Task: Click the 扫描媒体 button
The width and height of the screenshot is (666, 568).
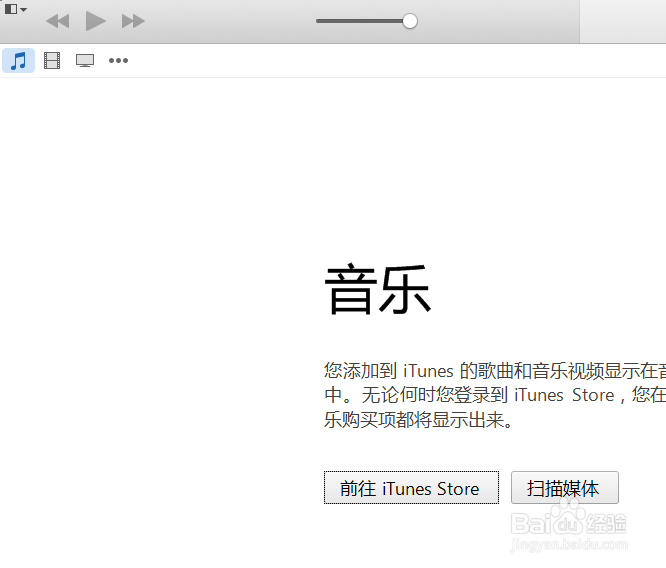Action: tap(564, 488)
